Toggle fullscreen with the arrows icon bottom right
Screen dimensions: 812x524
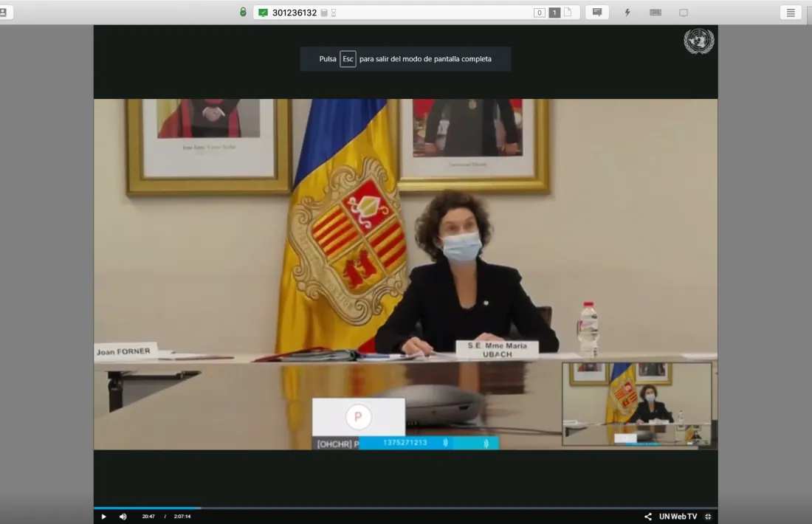coord(708,517)
